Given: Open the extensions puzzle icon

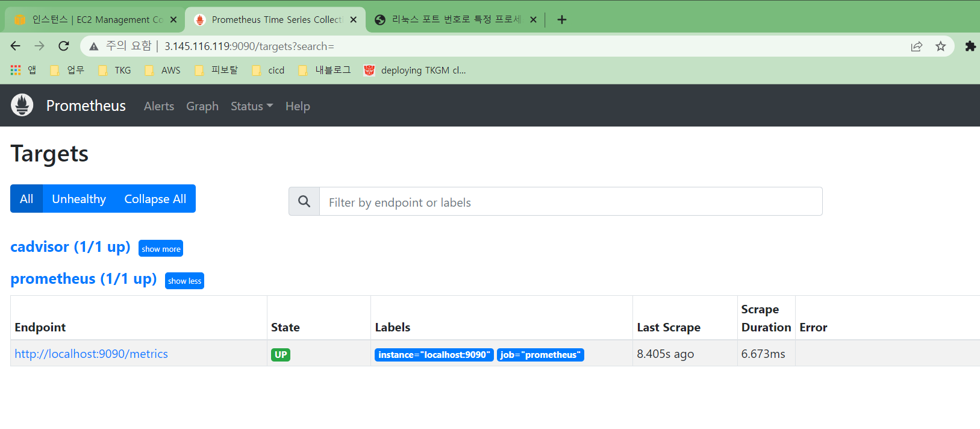Looking at the screenshot, I should tap(970, 46).
